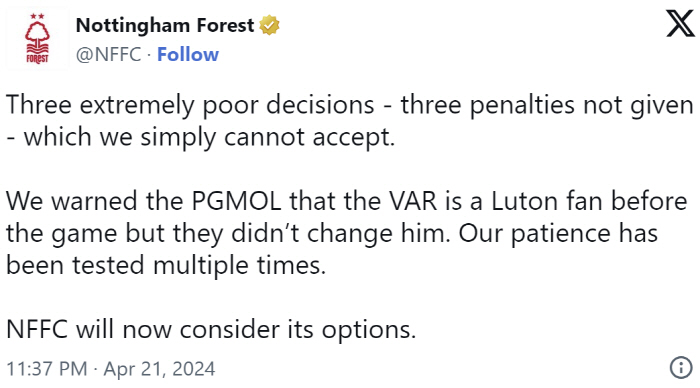Click the red tree emblem in avatar
700x388 pixels.
pos(38,38)
